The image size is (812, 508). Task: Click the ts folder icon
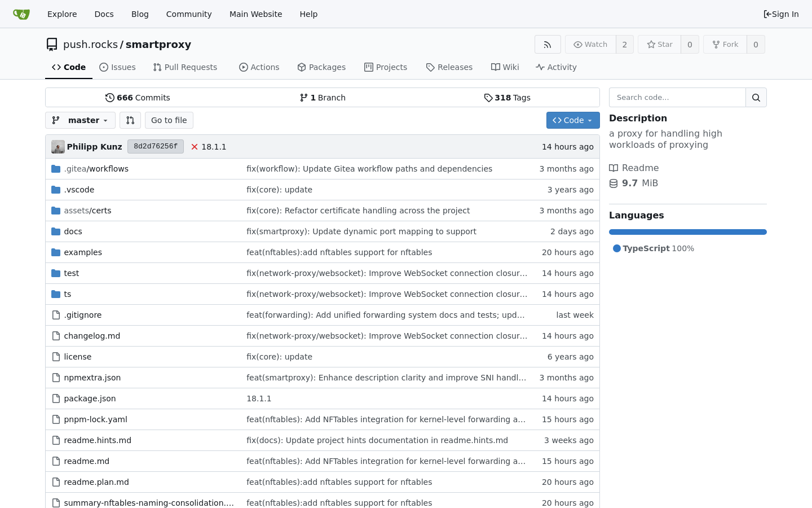56,294
